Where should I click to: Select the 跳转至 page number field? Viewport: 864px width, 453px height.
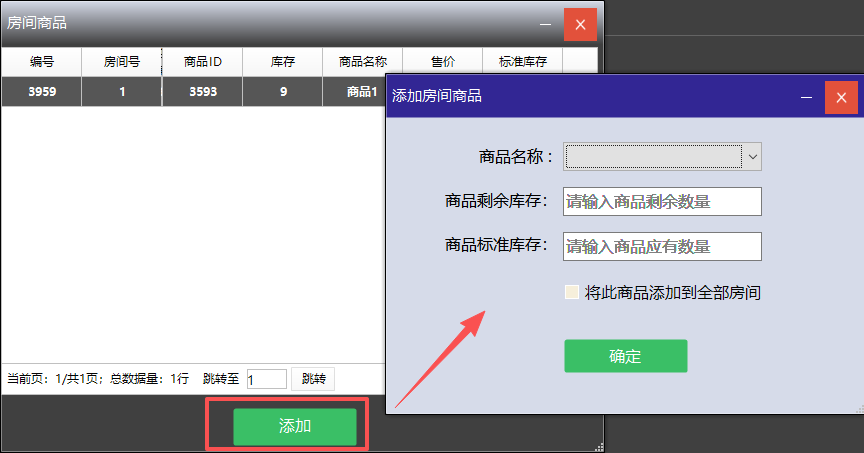tap(266, 379)
